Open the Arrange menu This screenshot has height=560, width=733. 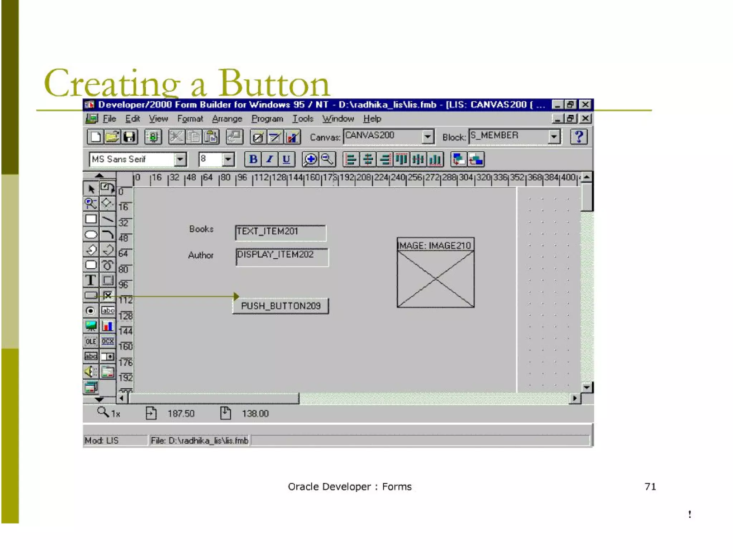click(x=227, y=119)
